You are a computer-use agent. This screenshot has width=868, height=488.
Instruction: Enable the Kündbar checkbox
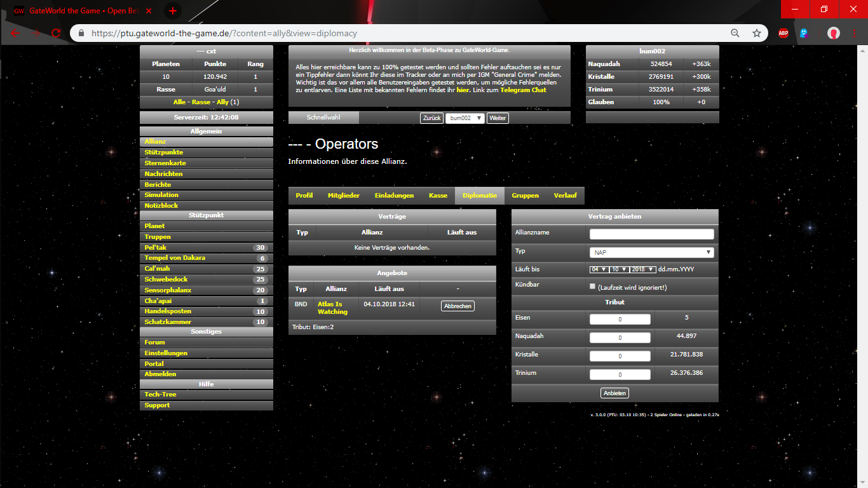tap(593, 287)
